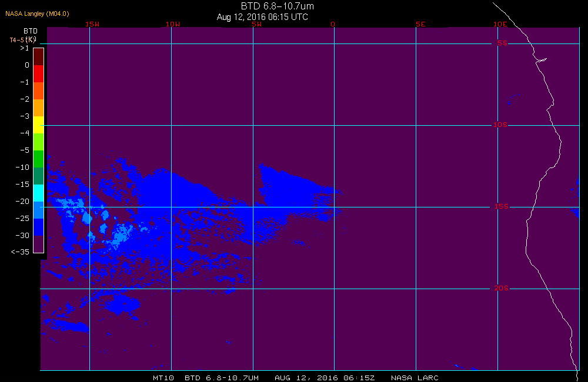Click the teal swatch between -10 and -15
588x382 pixels.
[39, 176]
